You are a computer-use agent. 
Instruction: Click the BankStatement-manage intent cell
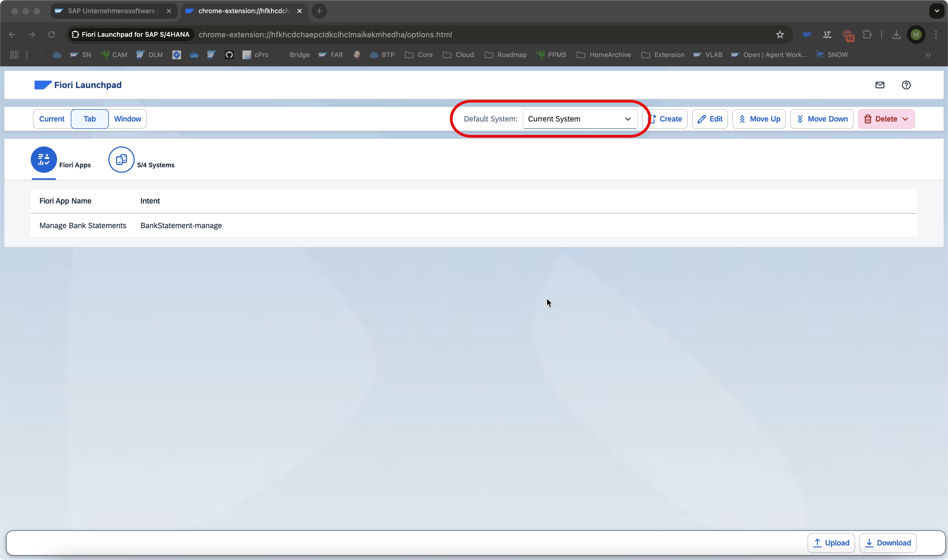[x=181, y=226]
